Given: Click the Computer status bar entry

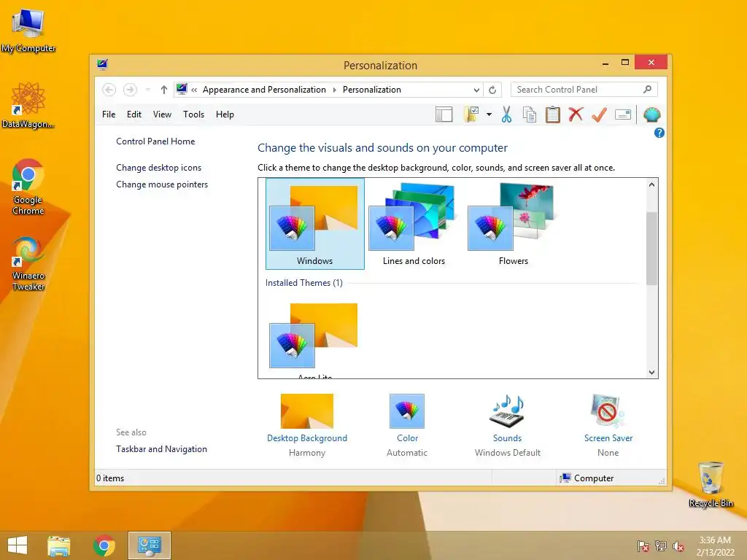Looking at the screenshot, I should point(587,478).
